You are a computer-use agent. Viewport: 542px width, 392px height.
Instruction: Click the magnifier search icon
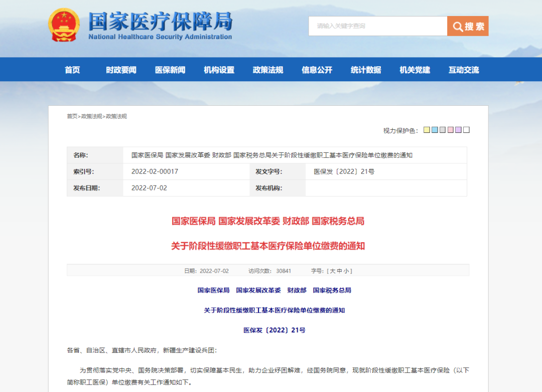[x=458, y=27]
